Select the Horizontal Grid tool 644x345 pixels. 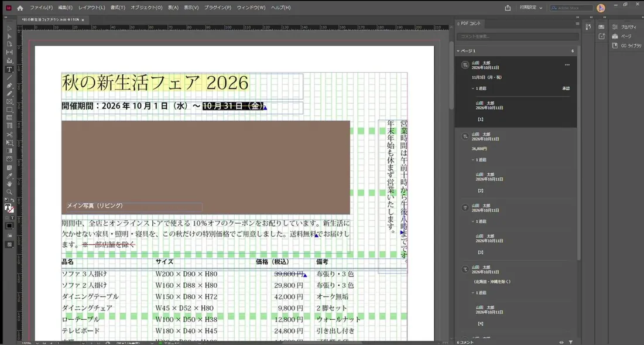pyautogui.click(x=9, y=118)
